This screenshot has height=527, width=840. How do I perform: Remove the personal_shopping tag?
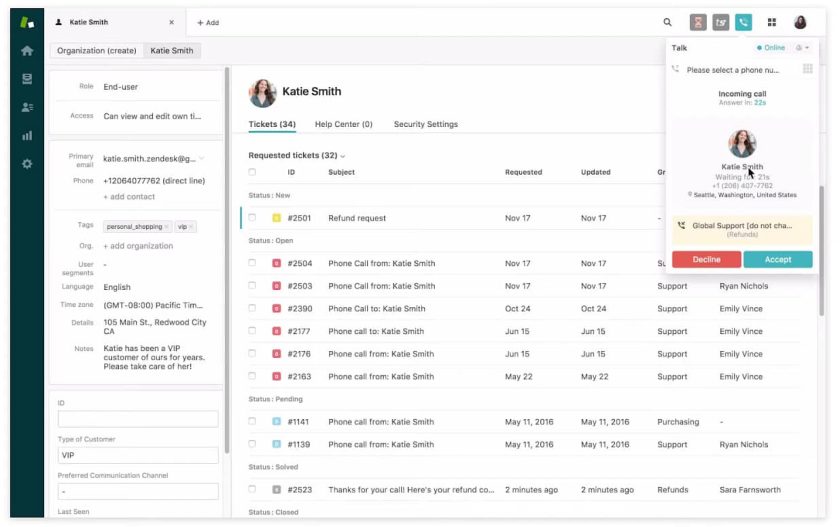pyautogui.click(x=167, y=227)
